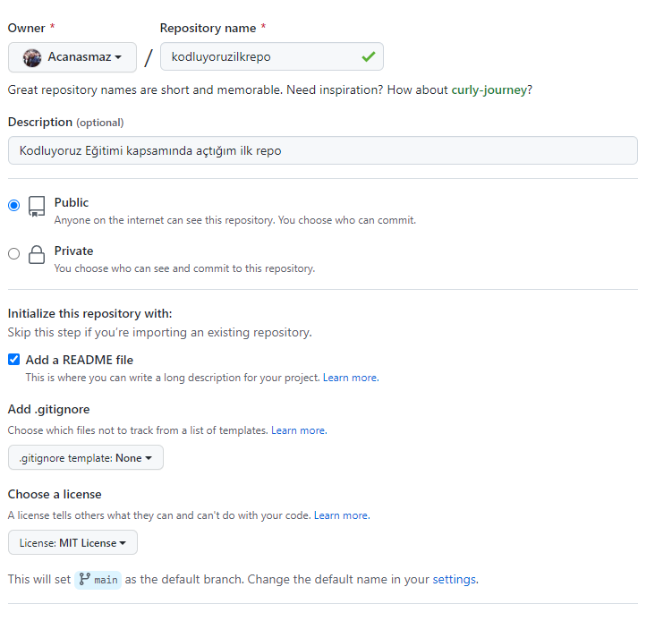This screenshot has height=621, width=672.
Task: Select the Private radio button
Action: [x=13, y=254]
